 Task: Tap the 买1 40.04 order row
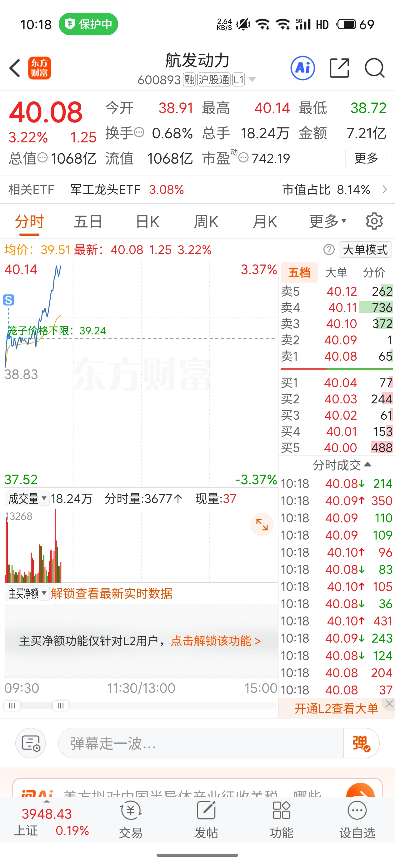337,383
